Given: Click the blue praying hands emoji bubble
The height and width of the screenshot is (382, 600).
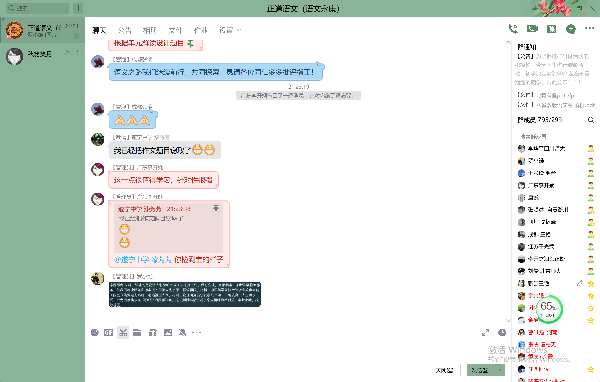Looking at the screenshot, I should (132, 120).
